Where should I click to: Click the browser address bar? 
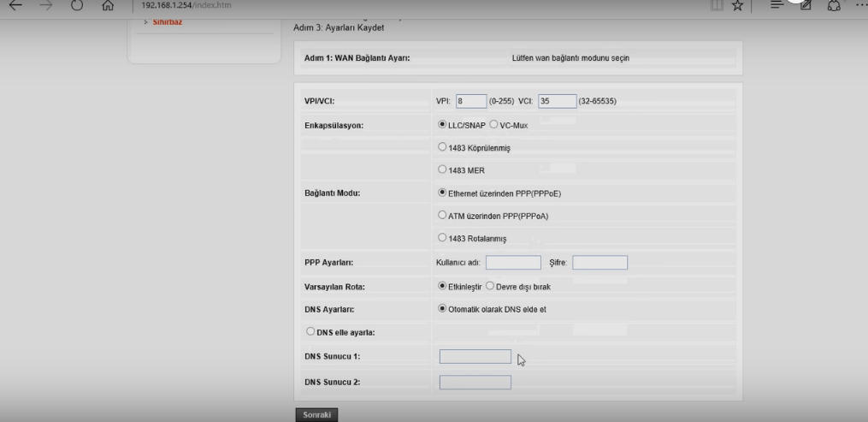click(342, 8)
